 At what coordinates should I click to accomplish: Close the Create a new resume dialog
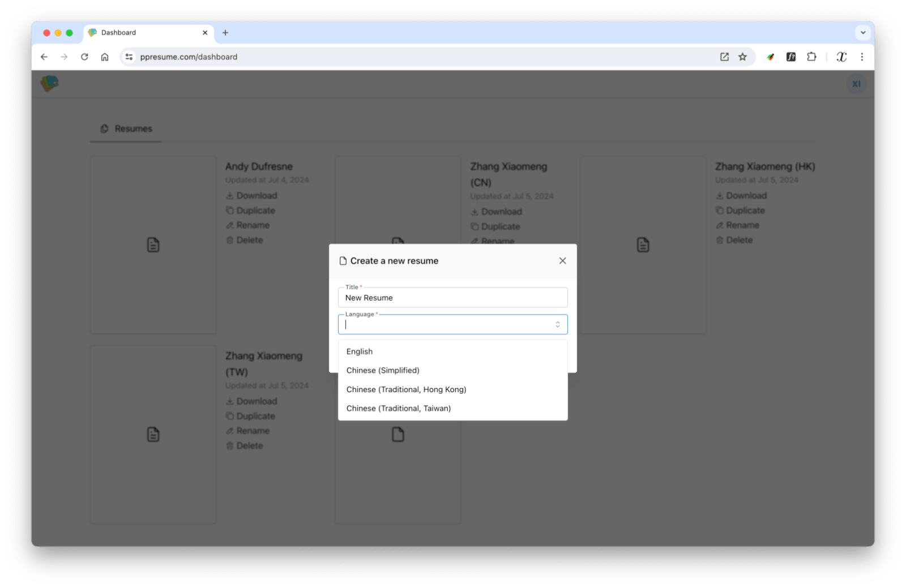point(562,261)
